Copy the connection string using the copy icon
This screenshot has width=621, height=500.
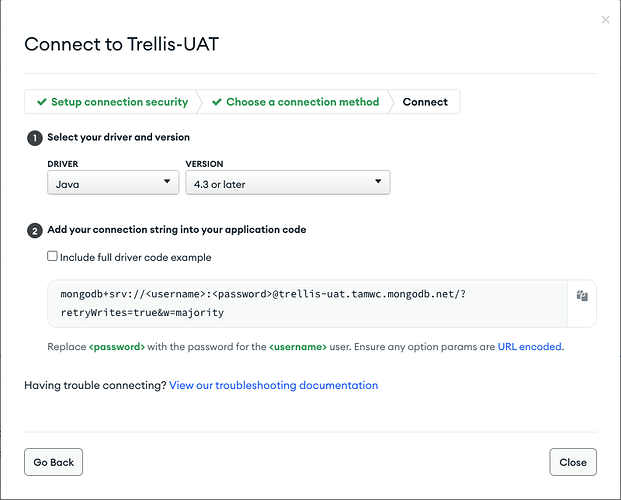(x=581, y=296)
